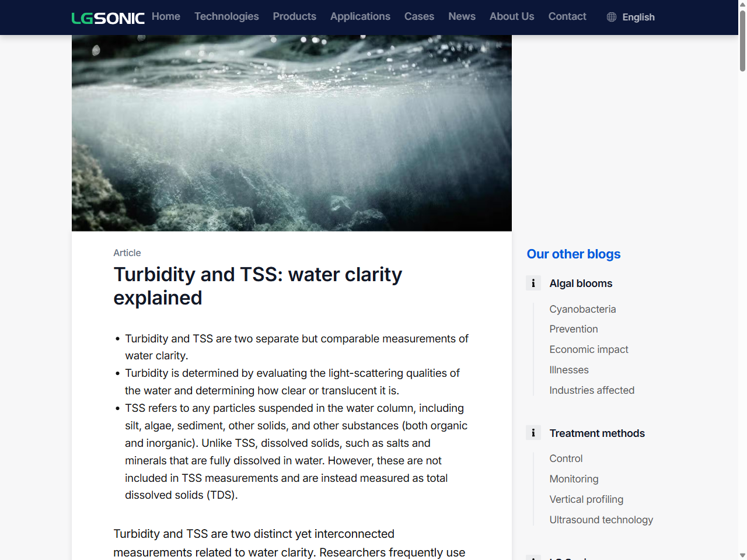Open the Cyanobacteria blog link
The width and height of the screenshot is (747, 560).
point(582,309)
